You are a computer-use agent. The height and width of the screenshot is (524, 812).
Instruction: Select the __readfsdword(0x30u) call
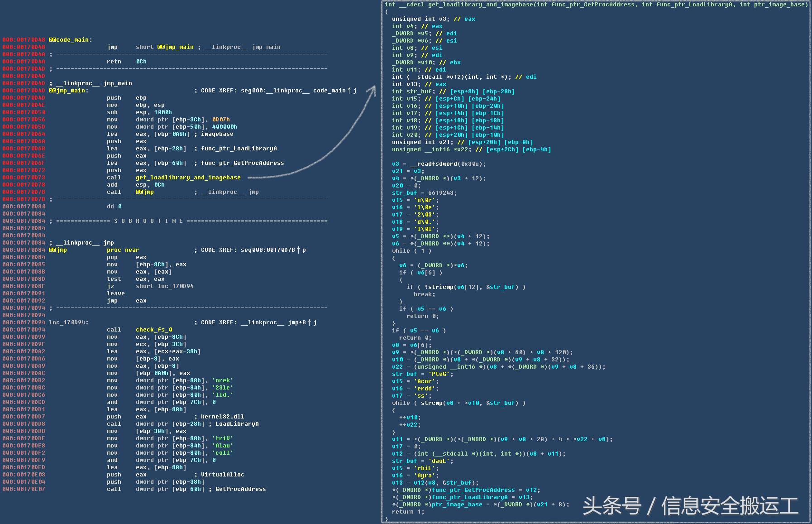448,164
